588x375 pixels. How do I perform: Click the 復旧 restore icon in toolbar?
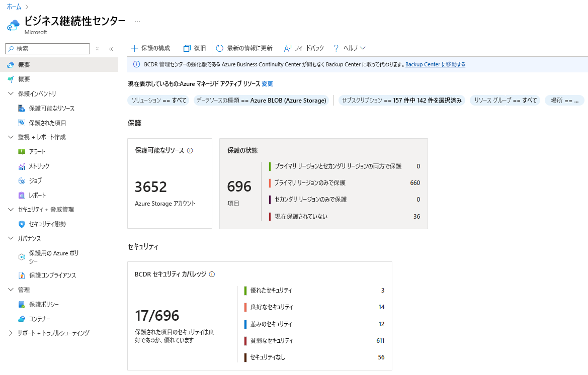tap(187, 48)
